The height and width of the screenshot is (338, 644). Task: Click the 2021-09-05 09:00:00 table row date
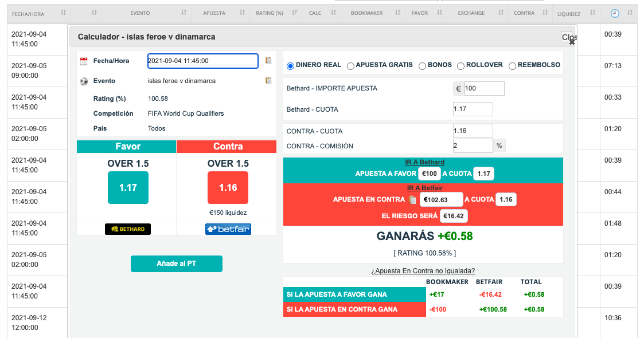[29, 70]
